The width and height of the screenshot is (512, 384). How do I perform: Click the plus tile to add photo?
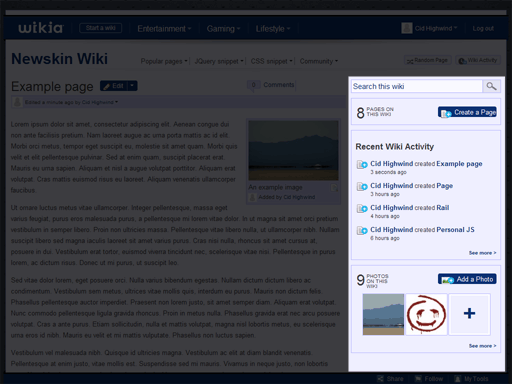(469, 314)
